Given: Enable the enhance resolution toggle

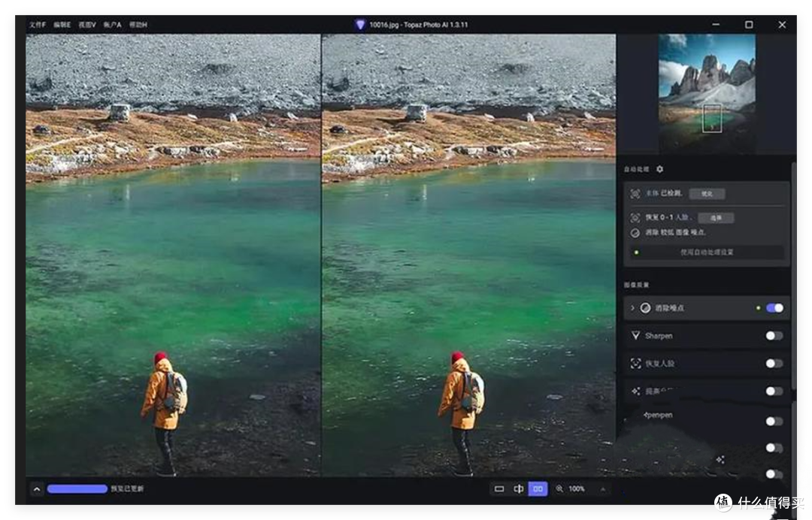Looking at the screenshot, I should pyautogui.click(x=774, y=392).
